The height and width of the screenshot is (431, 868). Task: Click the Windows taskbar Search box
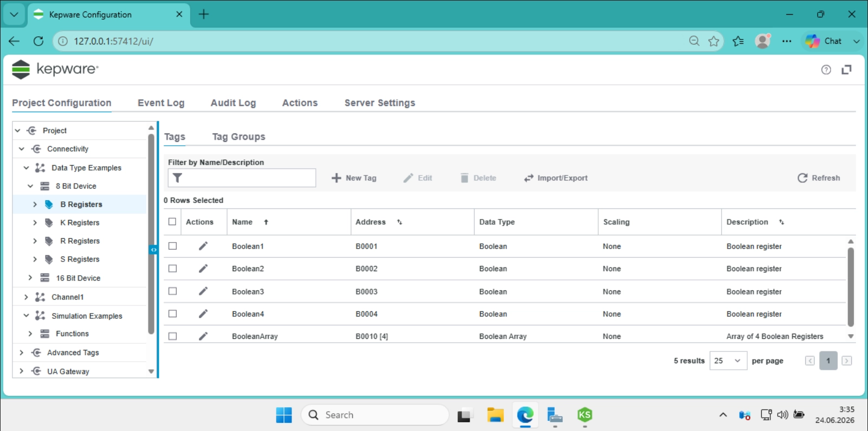(375, 415)
